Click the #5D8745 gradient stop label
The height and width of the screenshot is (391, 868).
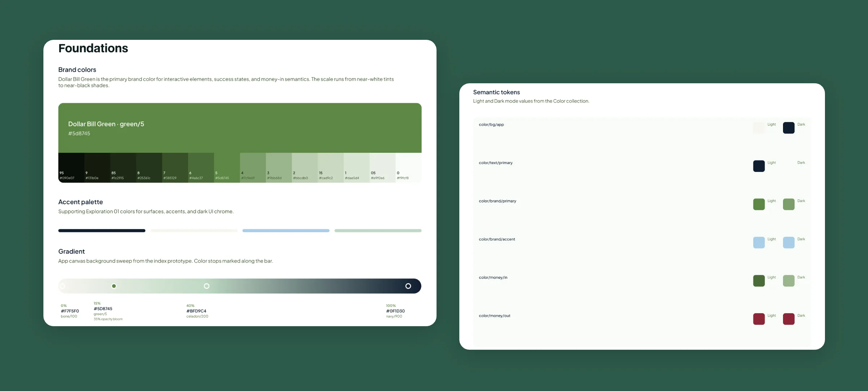(103, 309)
